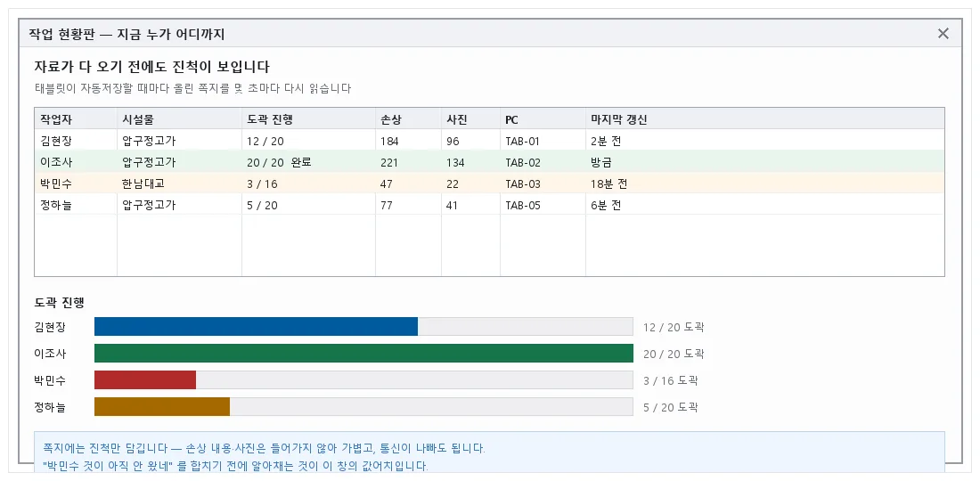
Task: Click the 18분 전 update cell
Action: [x=765, y=183]
